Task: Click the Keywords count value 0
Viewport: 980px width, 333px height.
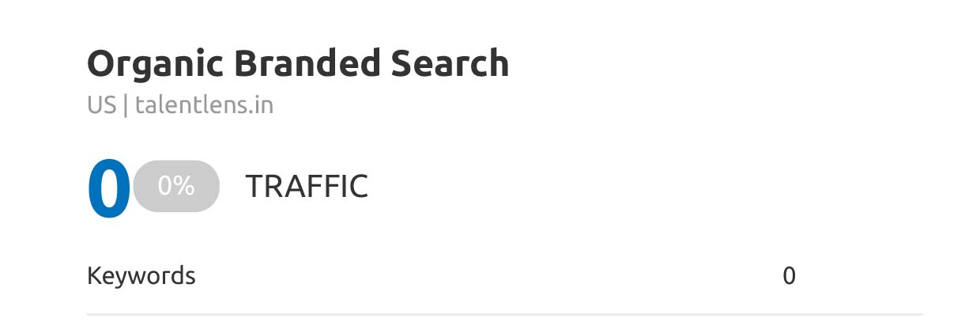Action: pyautogui.click(x=789, y=276)
